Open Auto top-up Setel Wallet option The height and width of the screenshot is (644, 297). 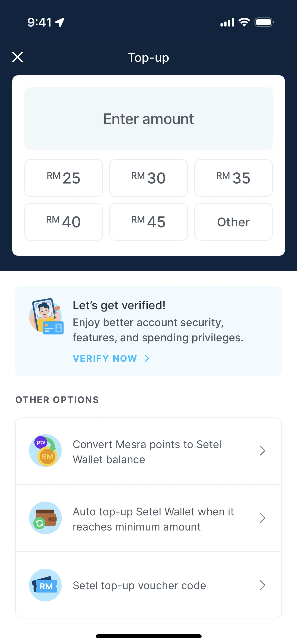point(153,519)
